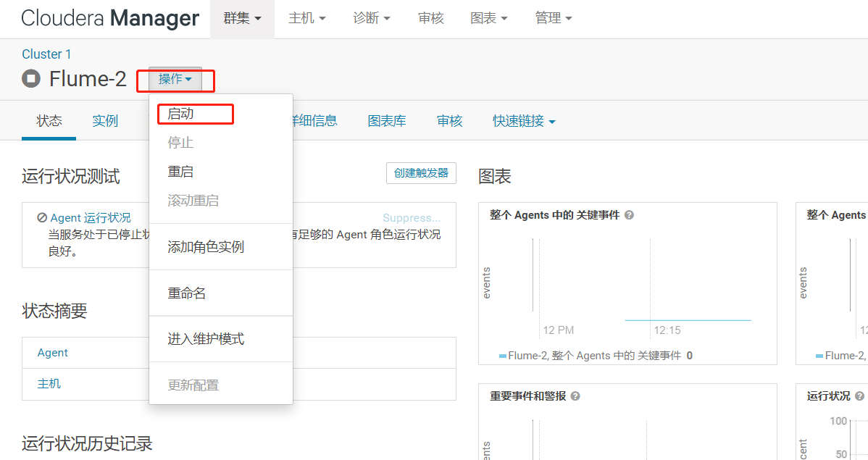The width and height of the screenshot is (868, 460).
Task: Open the Agent 运行状况 health test link
Action: [x=91, y=217]
